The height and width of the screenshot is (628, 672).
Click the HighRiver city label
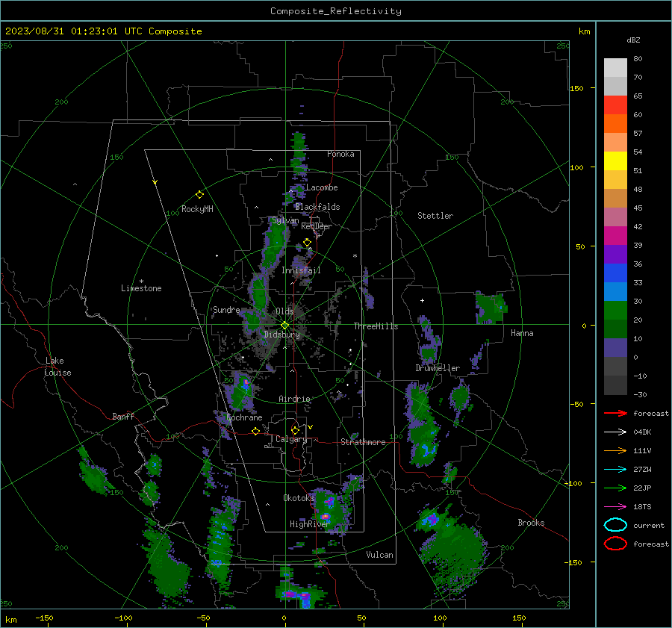pos(309,524)
